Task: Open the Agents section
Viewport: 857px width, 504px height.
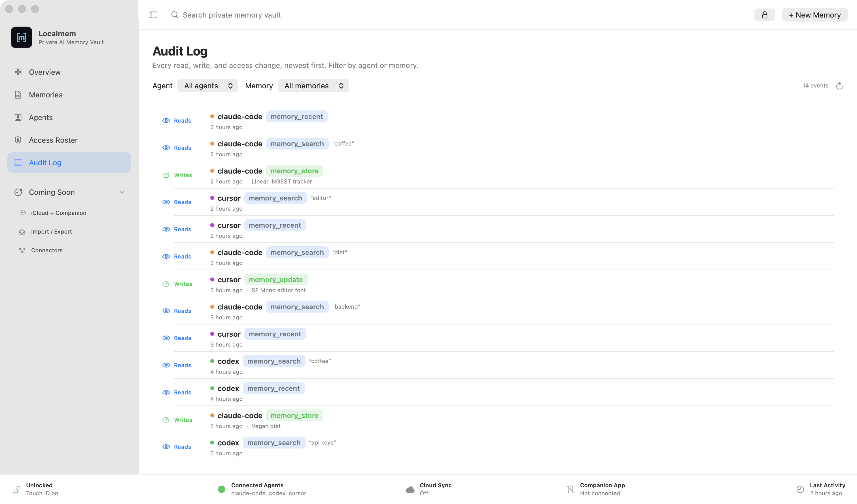Action: 69,117
